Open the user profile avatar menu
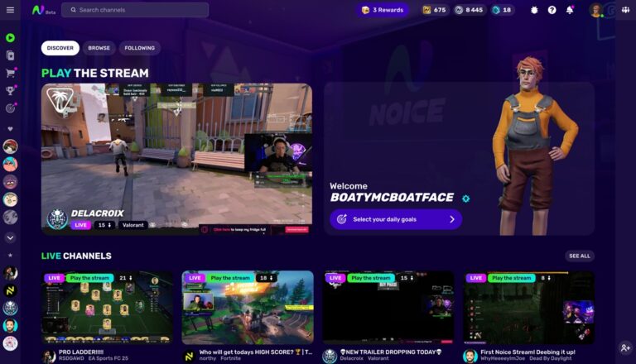This screenshot has width=636, height=364. (x=596, y=10)
